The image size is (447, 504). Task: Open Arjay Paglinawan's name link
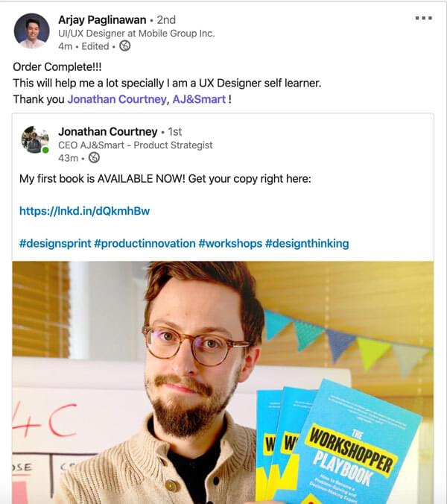[102, 20]
